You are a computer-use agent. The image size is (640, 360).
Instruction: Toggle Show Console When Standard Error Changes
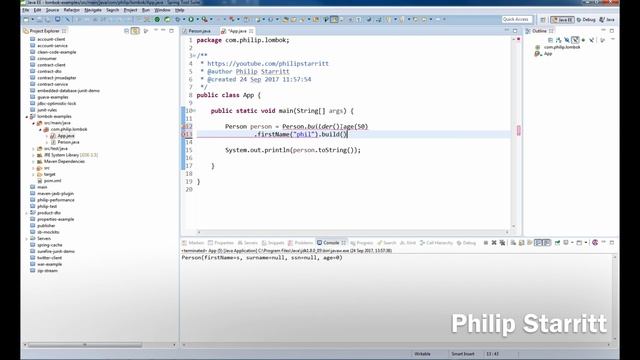pyautogui.click(x=547, y=243)
